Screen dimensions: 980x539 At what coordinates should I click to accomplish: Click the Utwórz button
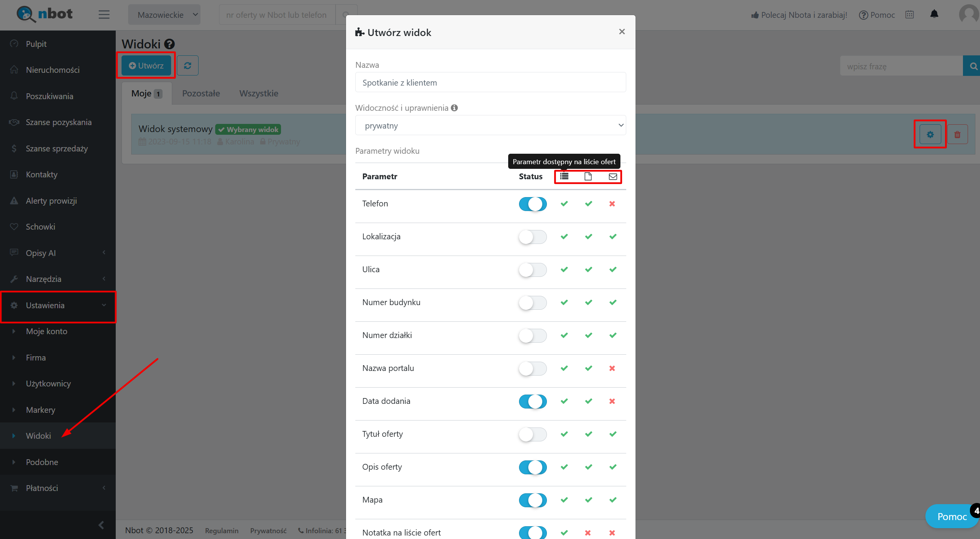point(146,66)
